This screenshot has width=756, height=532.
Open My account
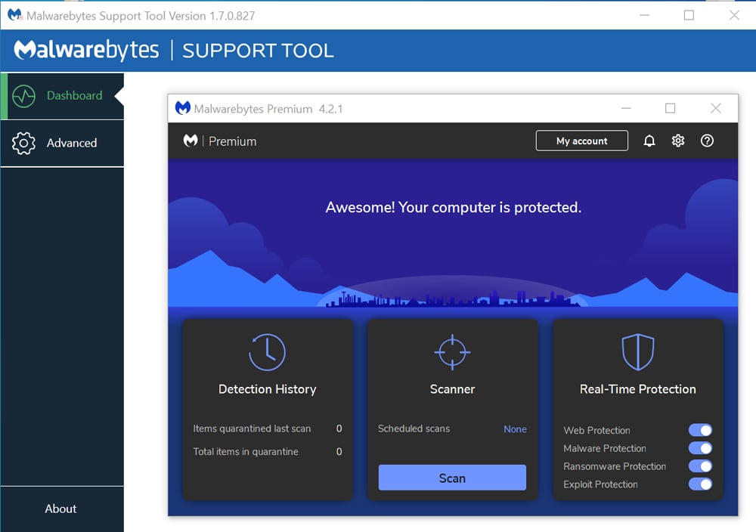(x=581, y=141)
